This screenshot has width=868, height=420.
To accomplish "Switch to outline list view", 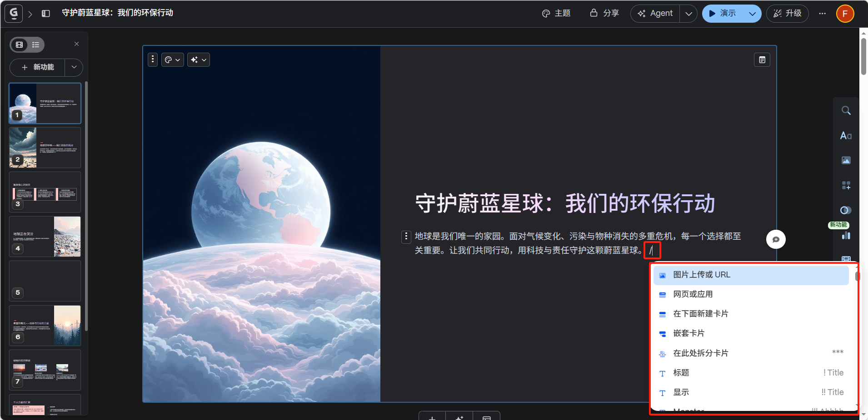I will [36, 44].
